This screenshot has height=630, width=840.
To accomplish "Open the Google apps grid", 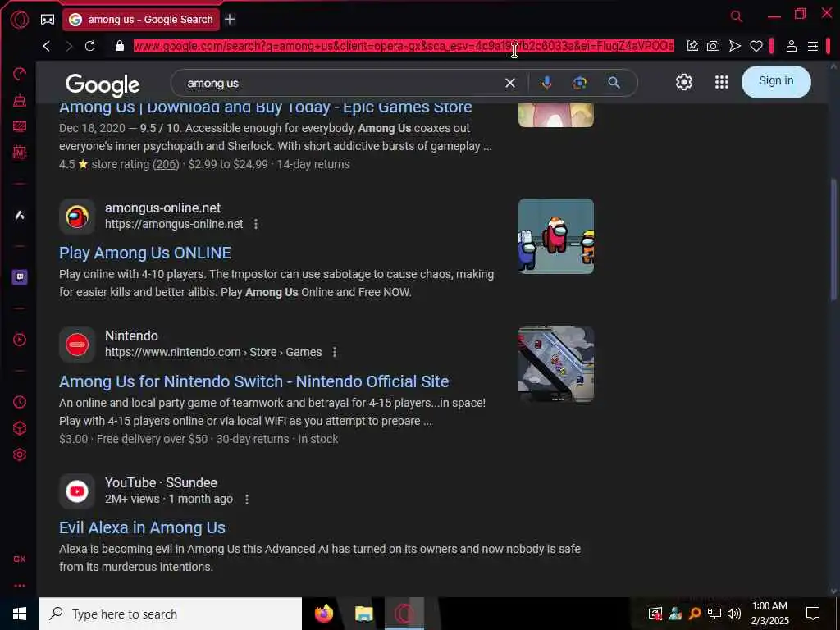I will [722, 82].
